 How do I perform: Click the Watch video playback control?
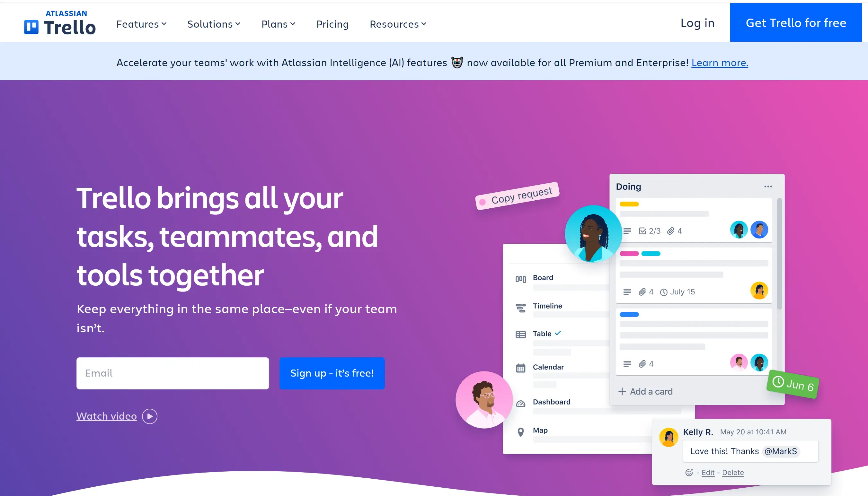(150, 416)
